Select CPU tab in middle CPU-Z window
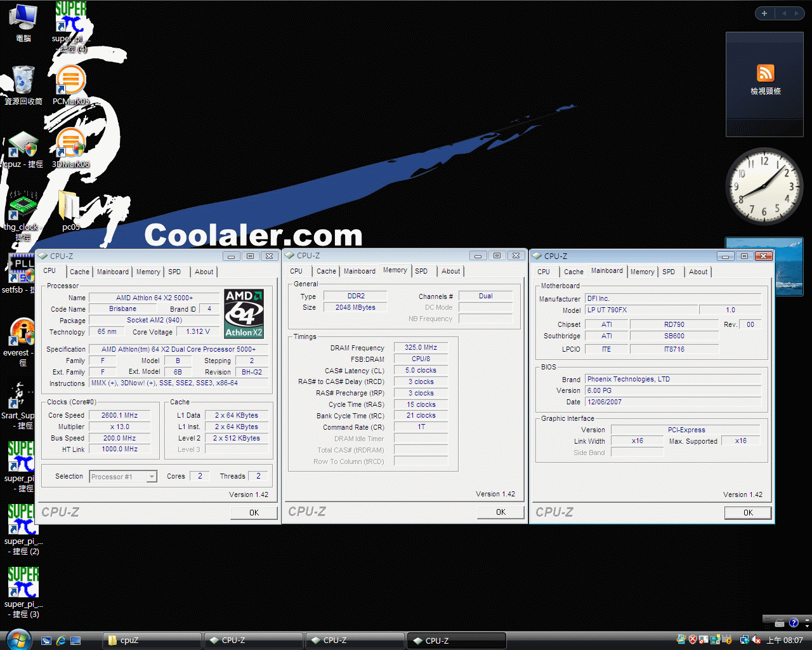812x650 pixels. 296,271
